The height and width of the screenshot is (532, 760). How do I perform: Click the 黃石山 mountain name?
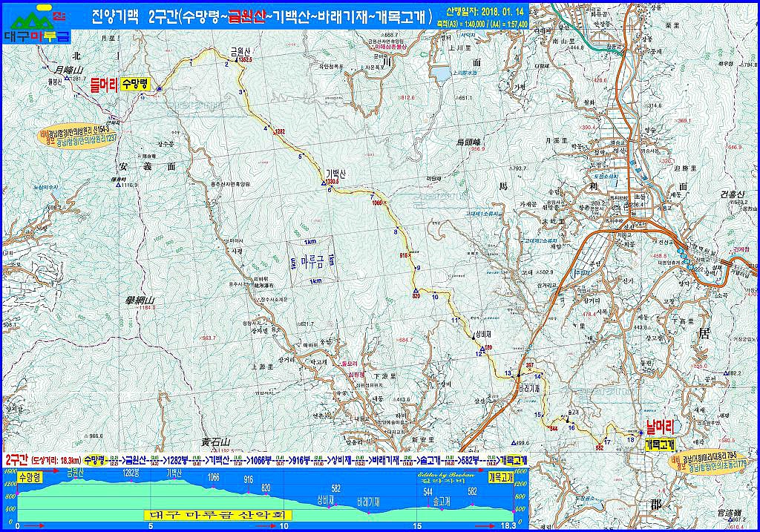pos(214,441)
